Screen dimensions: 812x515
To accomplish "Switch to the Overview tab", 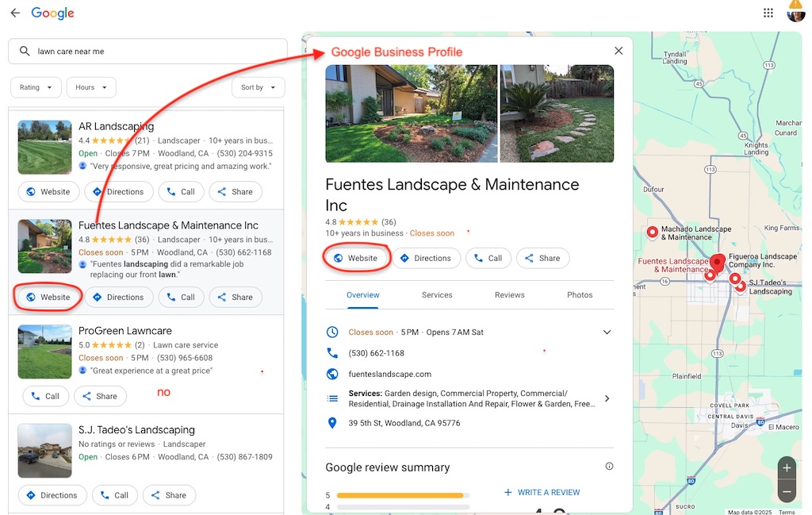I will pyautogui.click(x=362, y=295).
